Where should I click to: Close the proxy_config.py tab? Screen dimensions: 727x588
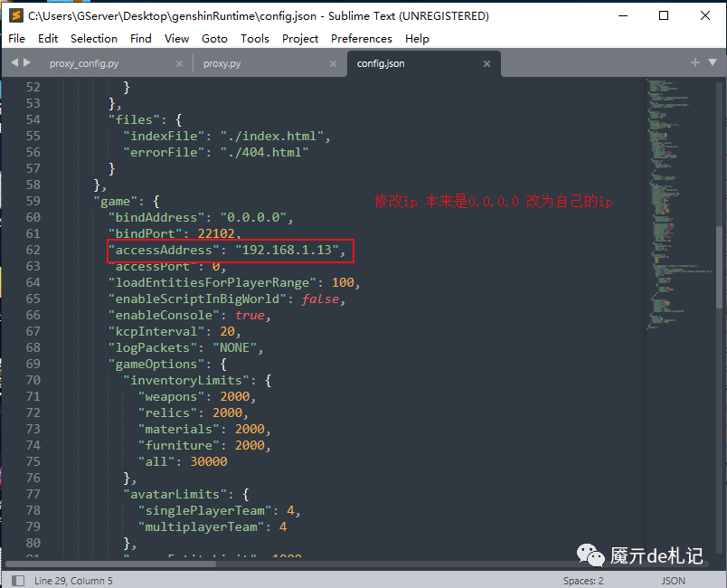tap(179, 64)
